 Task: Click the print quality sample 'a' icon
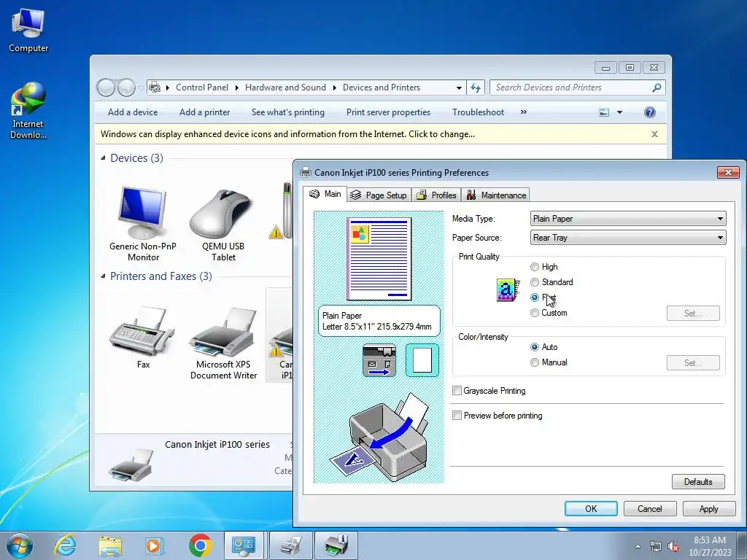point(508,290)
